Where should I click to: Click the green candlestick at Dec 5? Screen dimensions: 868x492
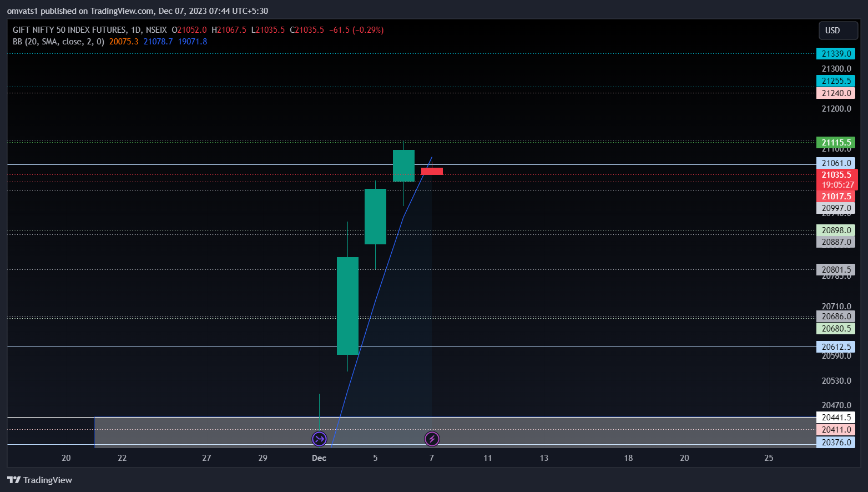375,217
